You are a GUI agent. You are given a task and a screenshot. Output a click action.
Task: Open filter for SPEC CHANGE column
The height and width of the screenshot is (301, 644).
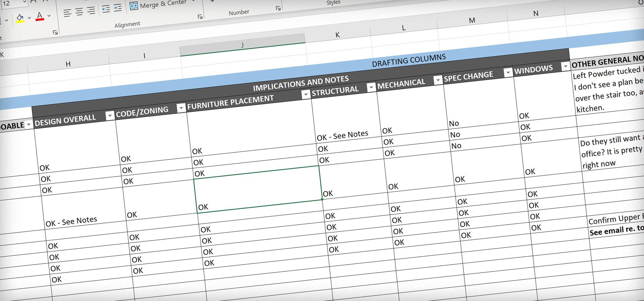[508, 72]
